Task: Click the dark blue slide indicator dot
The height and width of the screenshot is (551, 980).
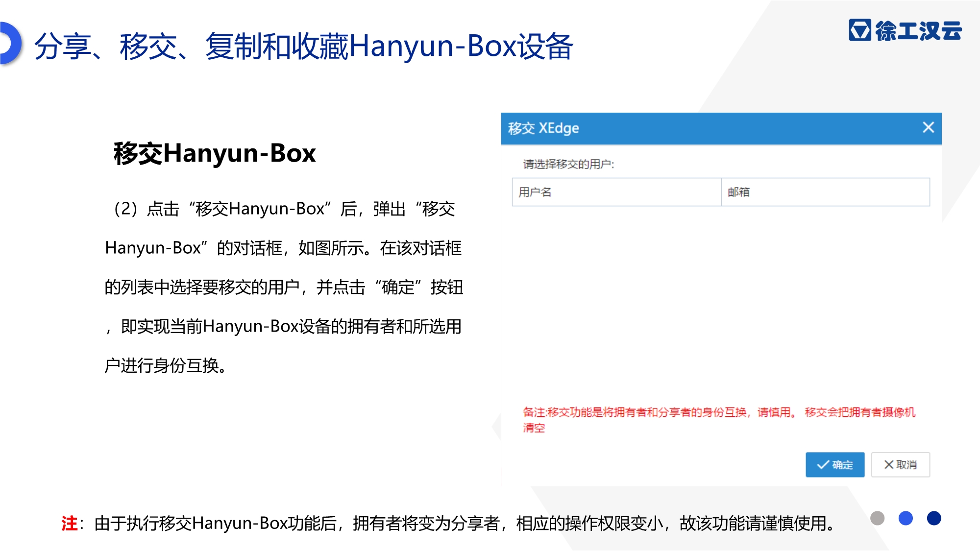Action: [x=934, y=518]
